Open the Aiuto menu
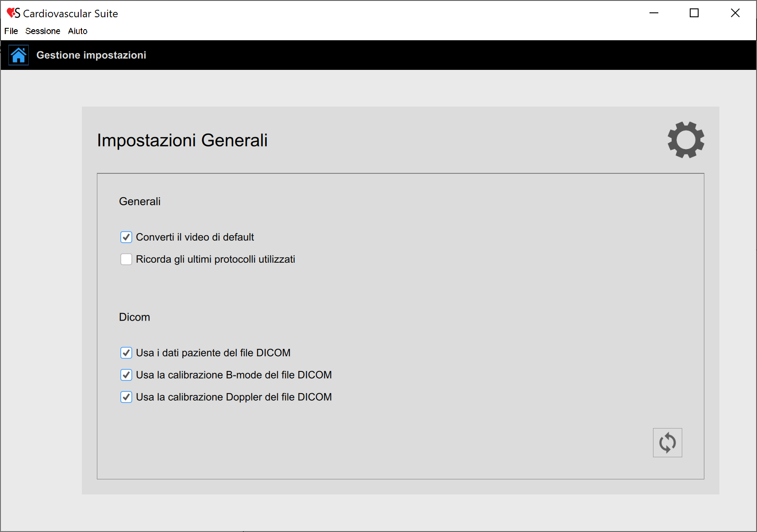 (x=77, y=31)
